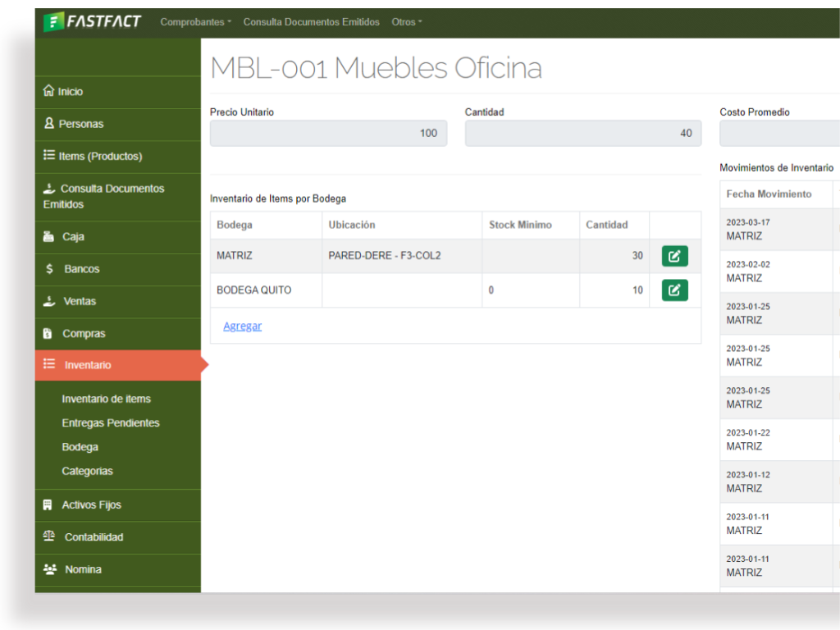Open the Compras section

tap(118, 333)
